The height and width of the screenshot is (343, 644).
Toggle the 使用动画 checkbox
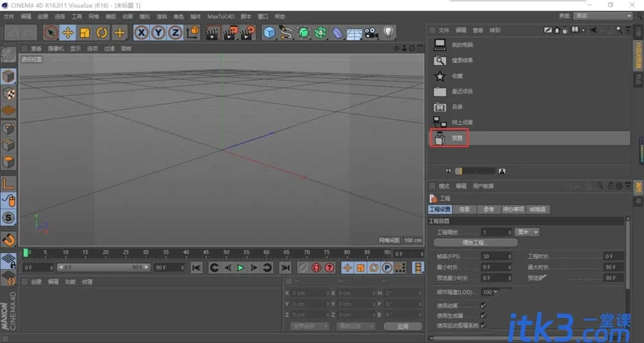pos(483,306)
